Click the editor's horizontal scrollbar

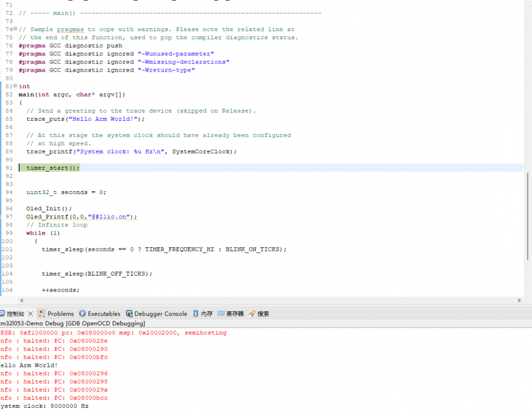pyautogui.click(x=260, y=301)
